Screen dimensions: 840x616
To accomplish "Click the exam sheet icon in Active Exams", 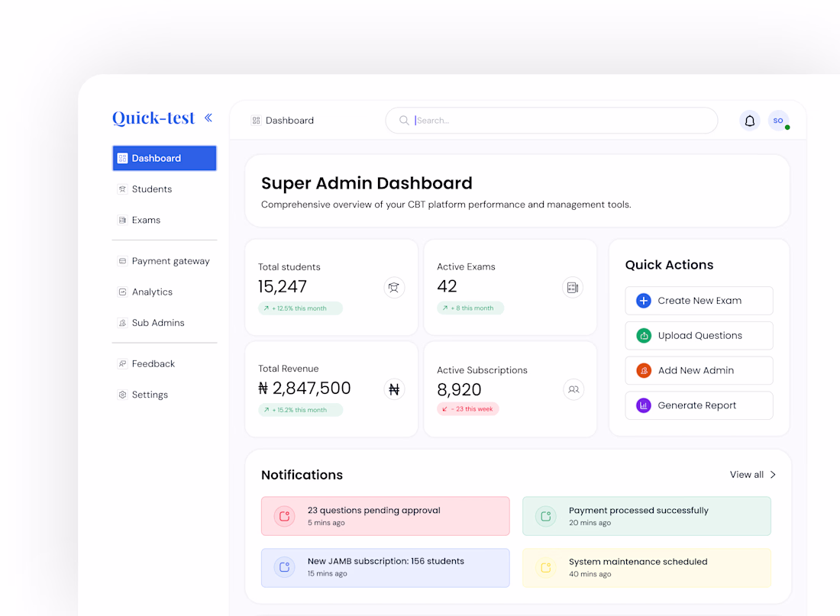I will 573,288.
